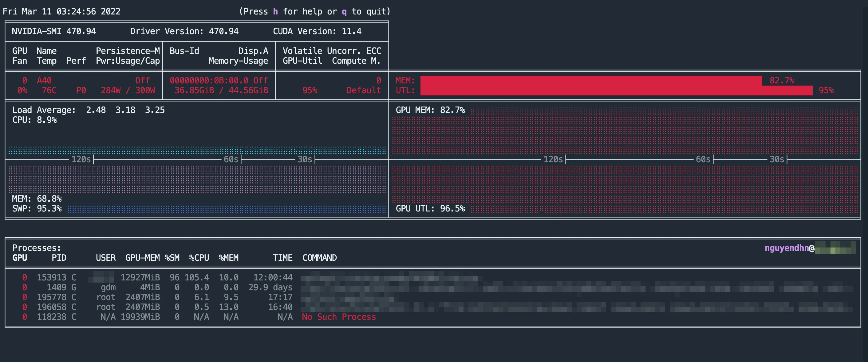This screenshot has height=362, width=868.
Task: Click the TIME column header
Action: pos(282,258)
